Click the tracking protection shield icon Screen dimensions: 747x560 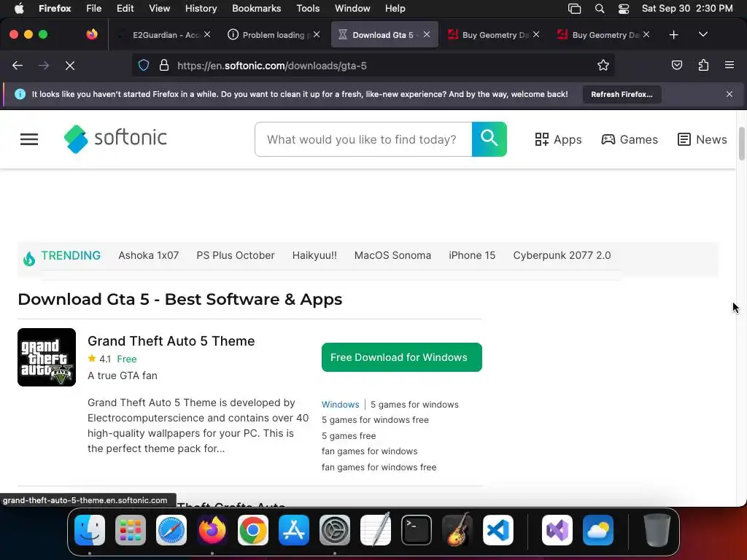click(x=144, y=65)
